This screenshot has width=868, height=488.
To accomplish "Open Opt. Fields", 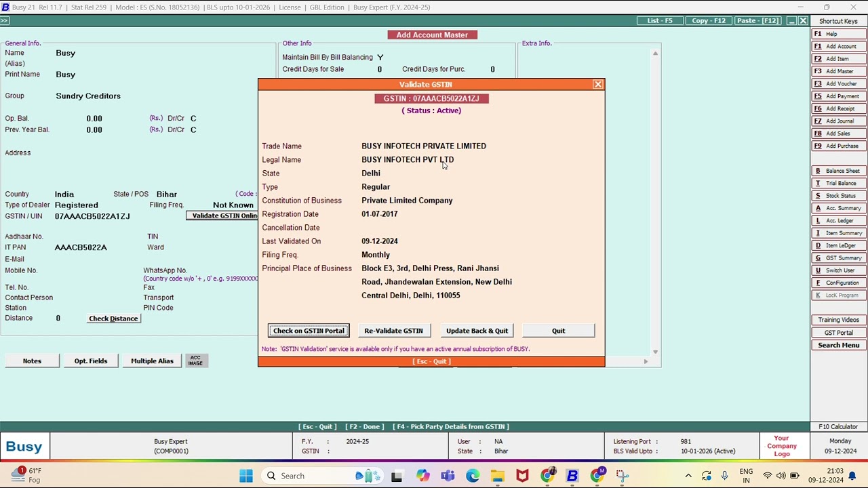I will click(x=91, y=361).
